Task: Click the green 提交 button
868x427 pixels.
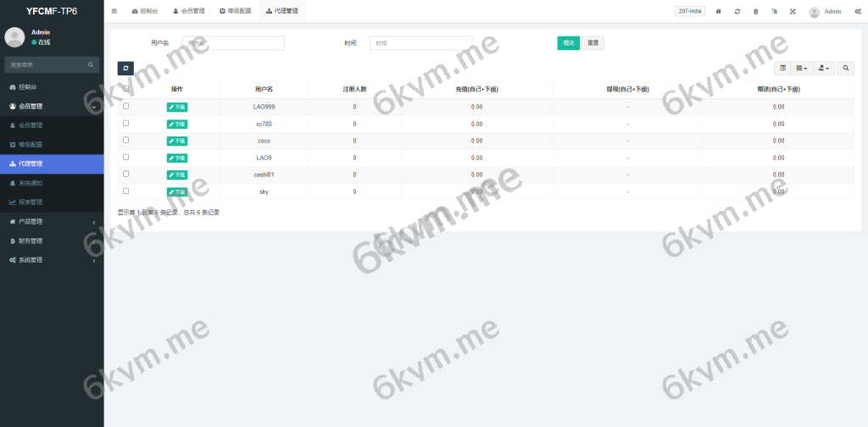Action: click(568, 43)
